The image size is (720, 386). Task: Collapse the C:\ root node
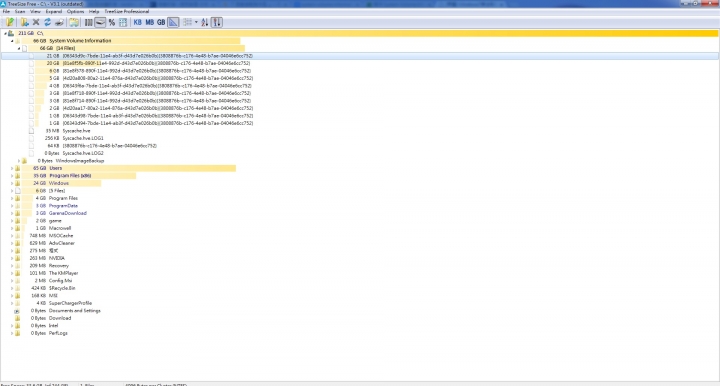click(5, 34)
